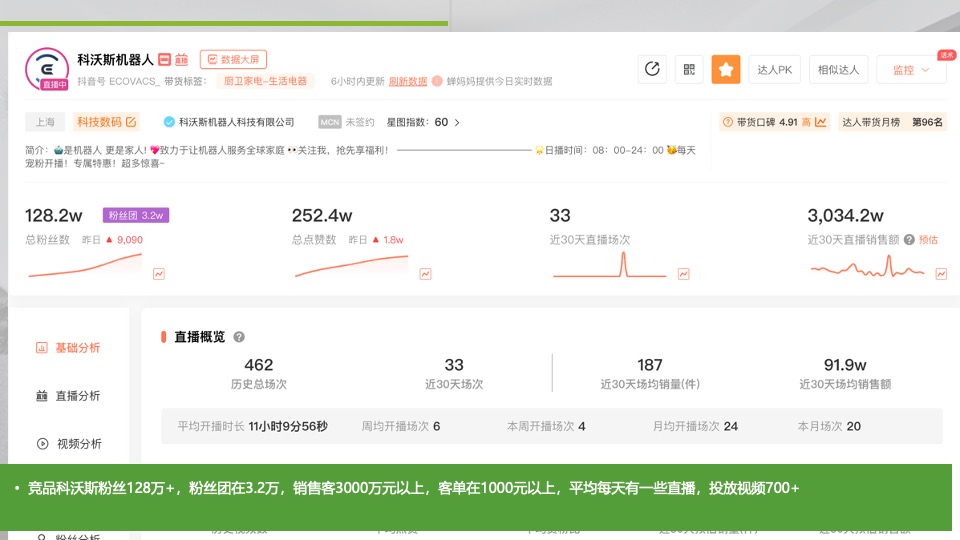
Task: Edit the 科技数码 category tag
Action: point(105,122)
